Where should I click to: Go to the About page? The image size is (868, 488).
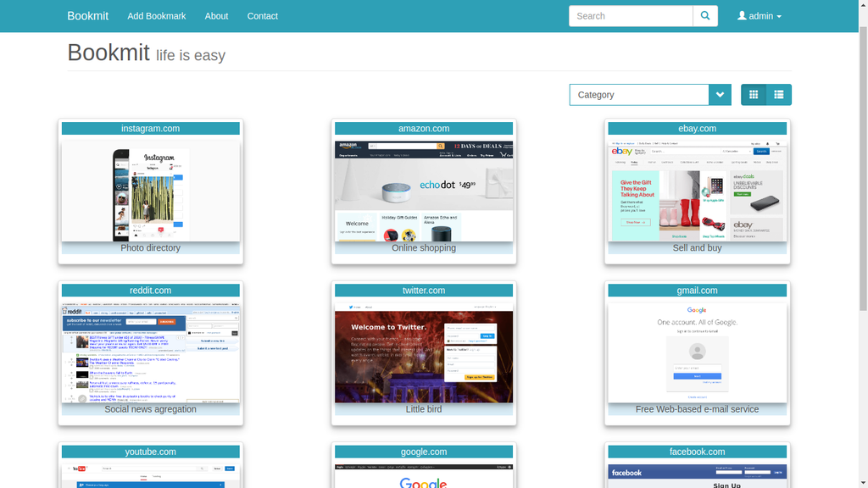tap(216, 16)
